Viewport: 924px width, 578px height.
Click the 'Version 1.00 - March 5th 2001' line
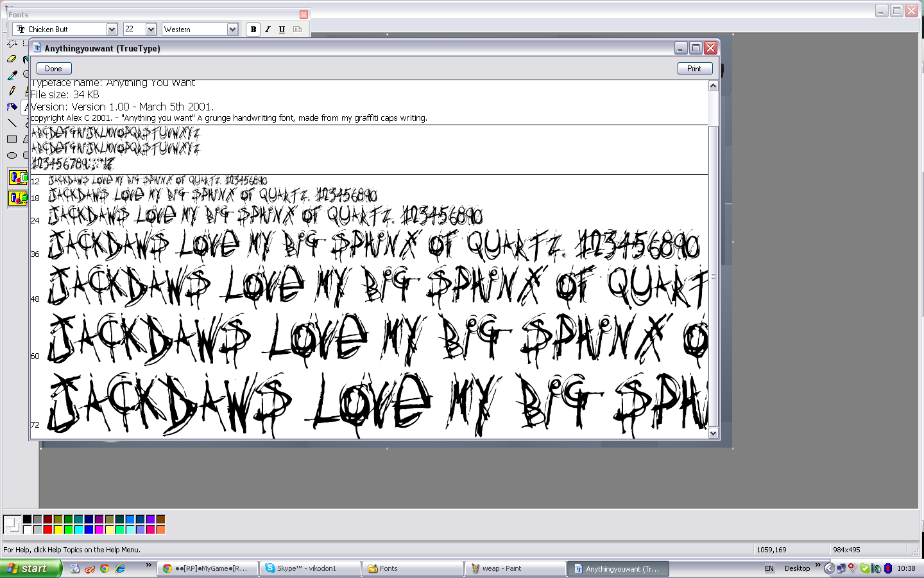(x=122, y=107)
